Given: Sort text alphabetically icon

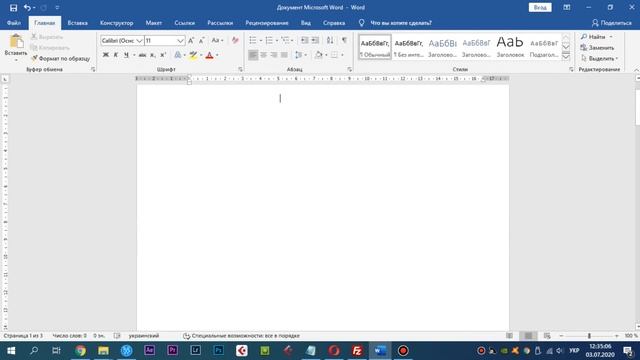Looking at the screenshot, I should [x=330, y=40].
